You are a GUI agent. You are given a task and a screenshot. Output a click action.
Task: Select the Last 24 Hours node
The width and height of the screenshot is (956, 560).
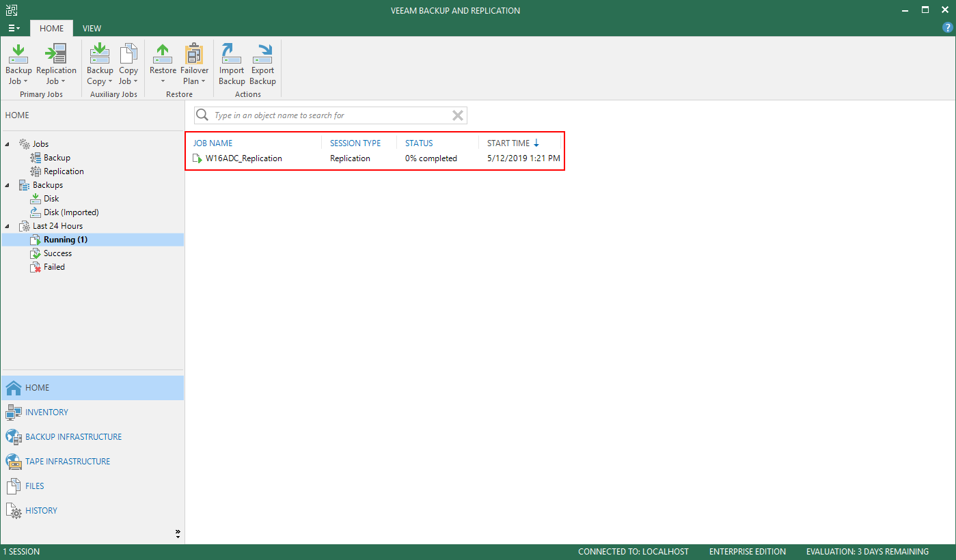(x=57, y=226)
